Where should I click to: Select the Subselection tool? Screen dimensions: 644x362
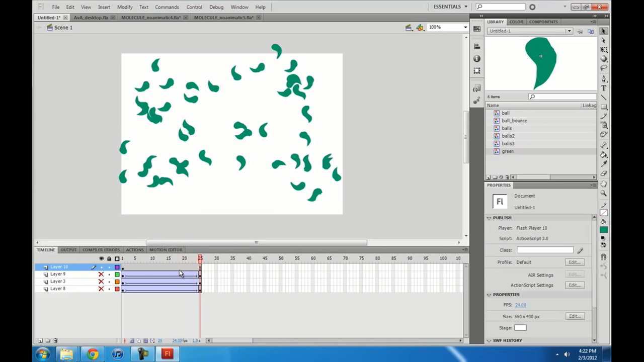(604, 40)
